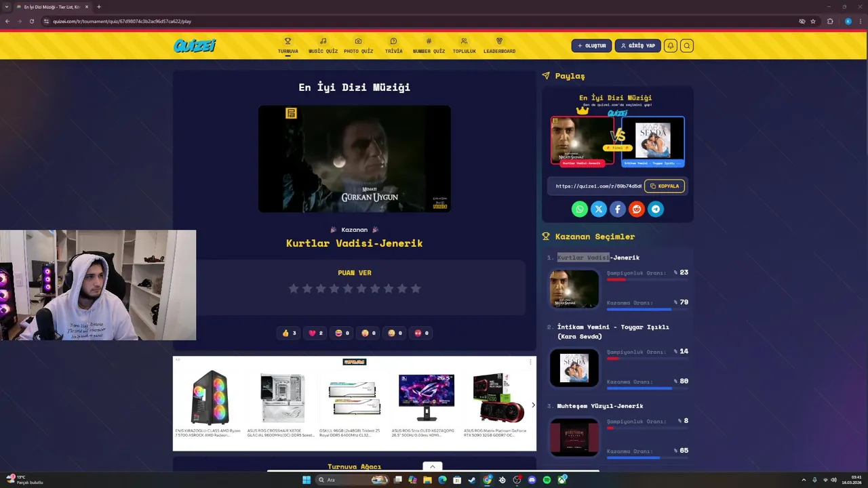Viewport: 868px width, 488px height.
Task: Open Music Quiz menu item
Action: (x=323, y=46)
